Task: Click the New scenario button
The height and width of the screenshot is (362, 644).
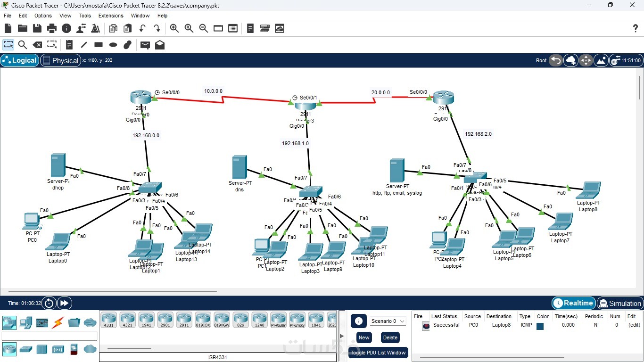Action: (364, 337)
